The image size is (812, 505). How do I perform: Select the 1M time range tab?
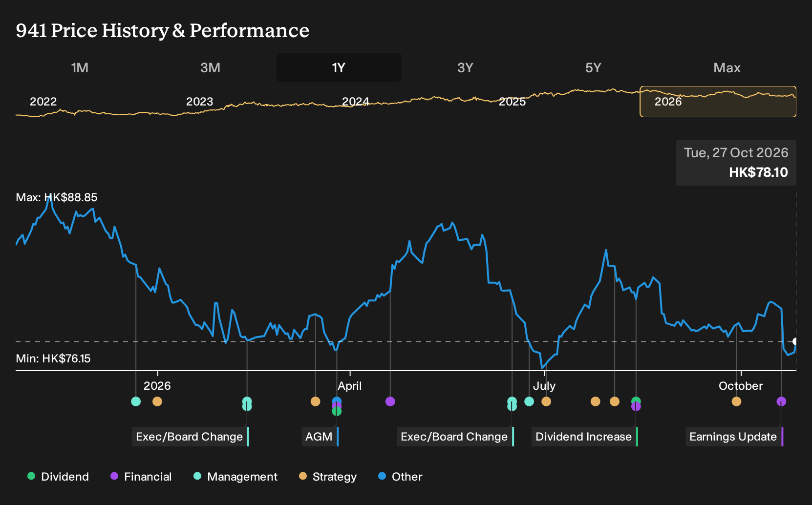tap(80, 67)
